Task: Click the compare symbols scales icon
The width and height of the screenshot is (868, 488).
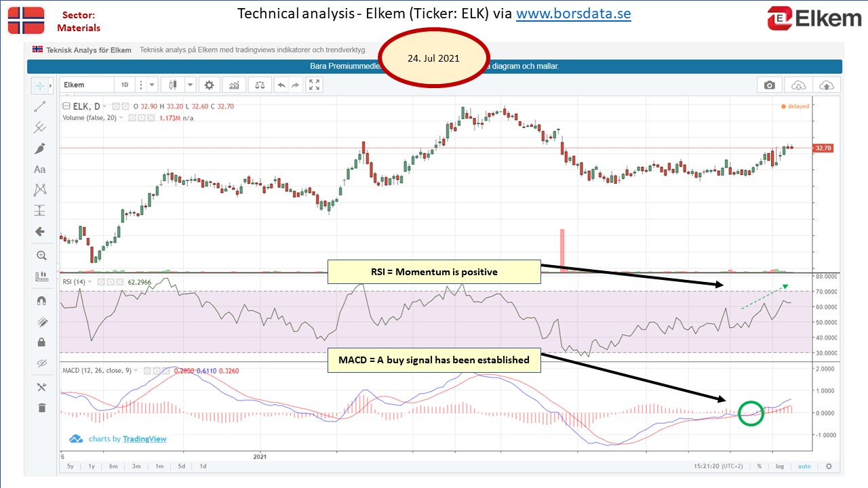Action: click(x=260, y=85)
